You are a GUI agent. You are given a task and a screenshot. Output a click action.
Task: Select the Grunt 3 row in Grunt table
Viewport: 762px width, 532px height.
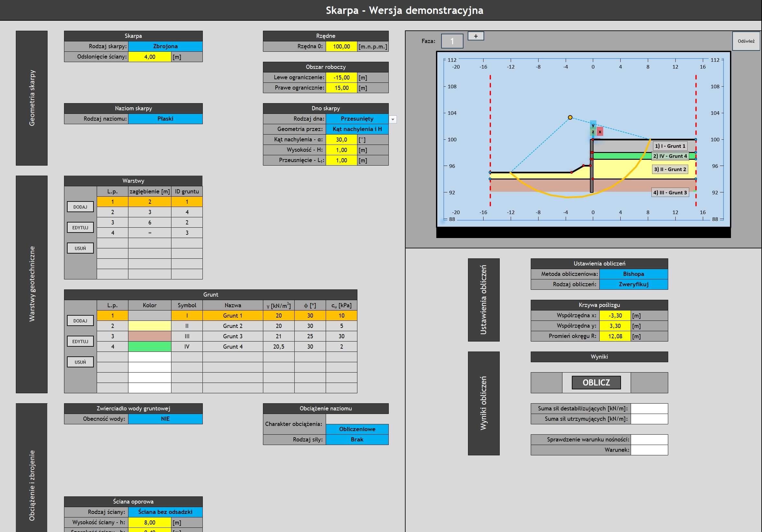[x=232, y=336]
